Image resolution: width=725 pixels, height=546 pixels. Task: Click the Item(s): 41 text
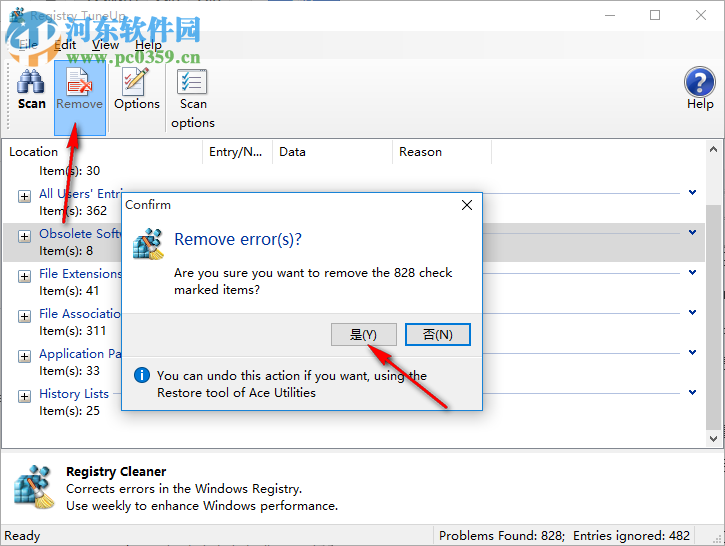(69, 291)
